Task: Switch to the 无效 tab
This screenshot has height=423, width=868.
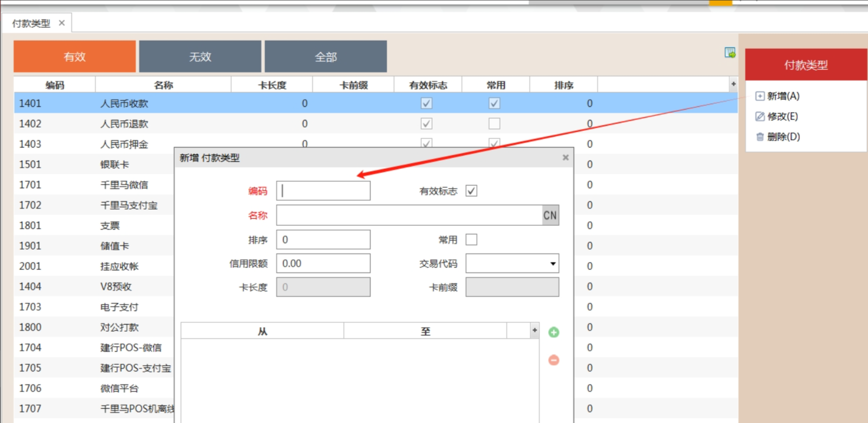Action: (200, 56)
